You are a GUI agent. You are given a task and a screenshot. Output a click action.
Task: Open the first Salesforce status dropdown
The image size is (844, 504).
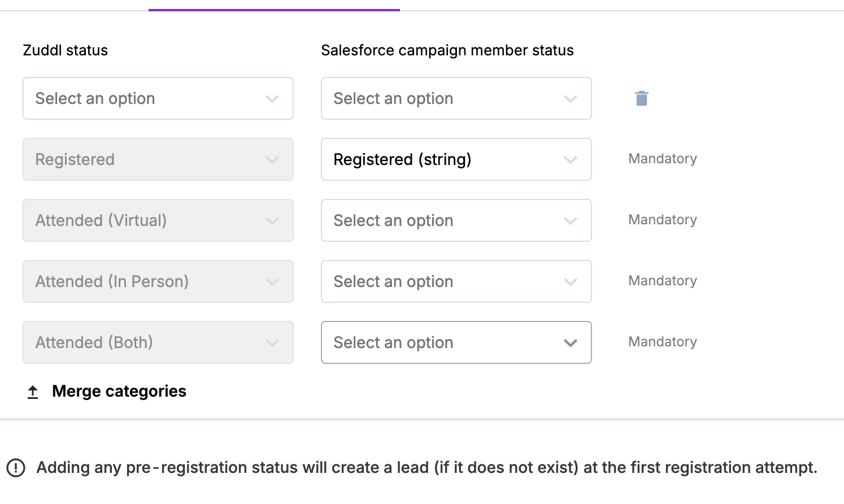pos(456,98)
